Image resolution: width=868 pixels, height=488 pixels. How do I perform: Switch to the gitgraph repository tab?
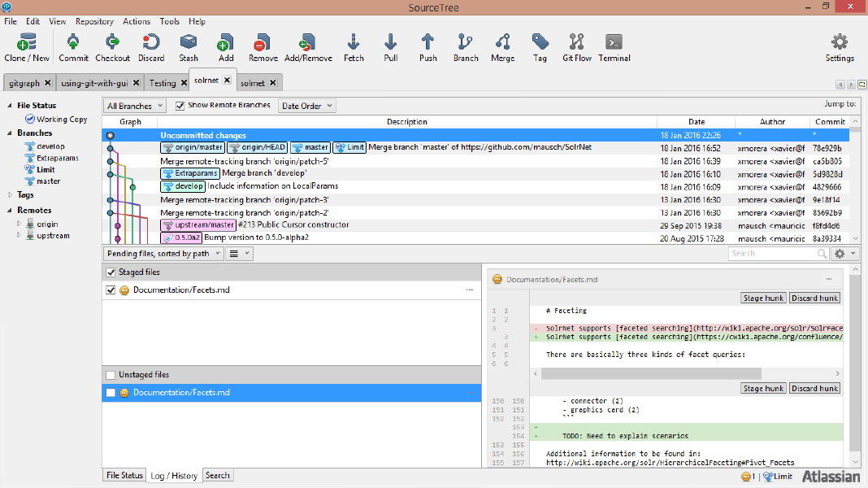pyautogui.click(x=24, y=82)
